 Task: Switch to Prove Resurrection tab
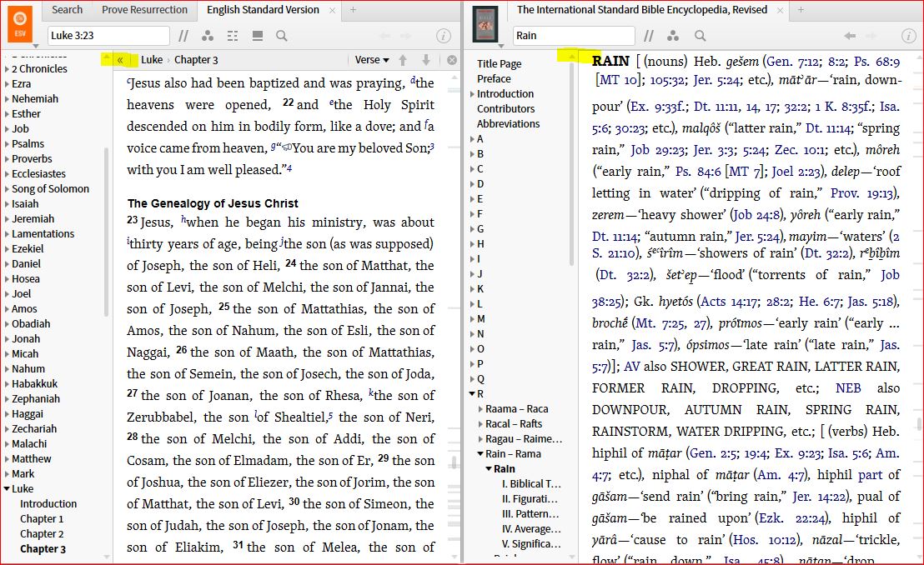tap(144, 9)
